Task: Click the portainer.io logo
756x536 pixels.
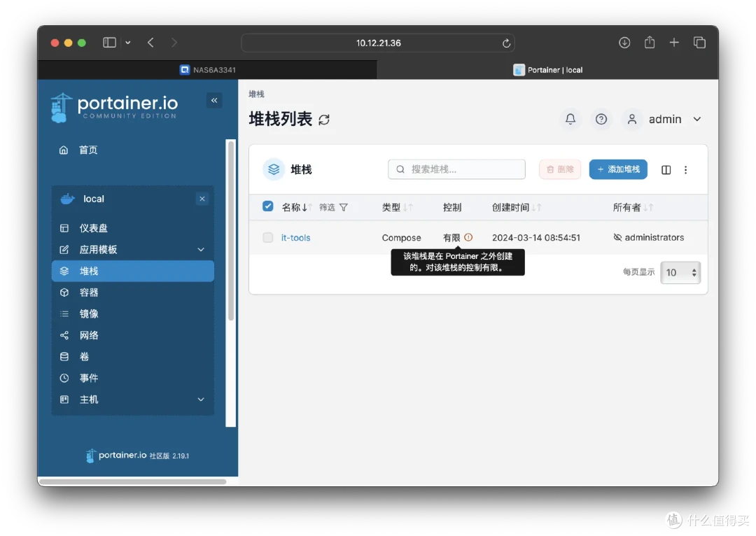Action: (x=114, y=108)
